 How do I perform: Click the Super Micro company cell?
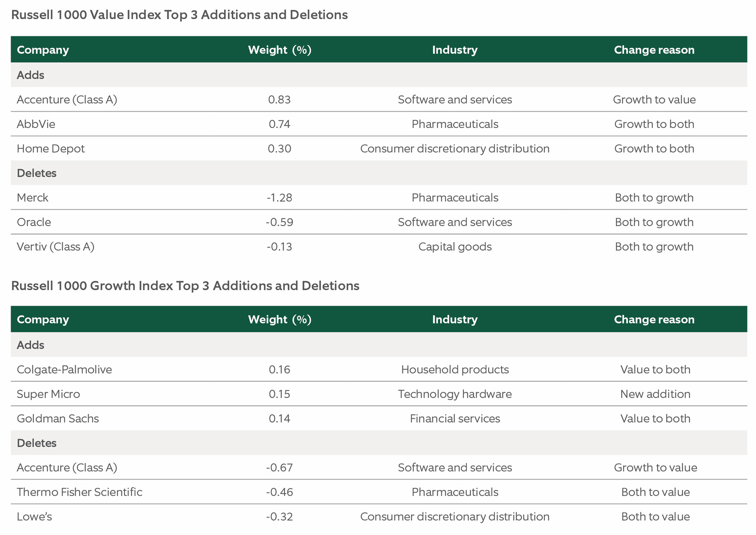coord(48,394)
